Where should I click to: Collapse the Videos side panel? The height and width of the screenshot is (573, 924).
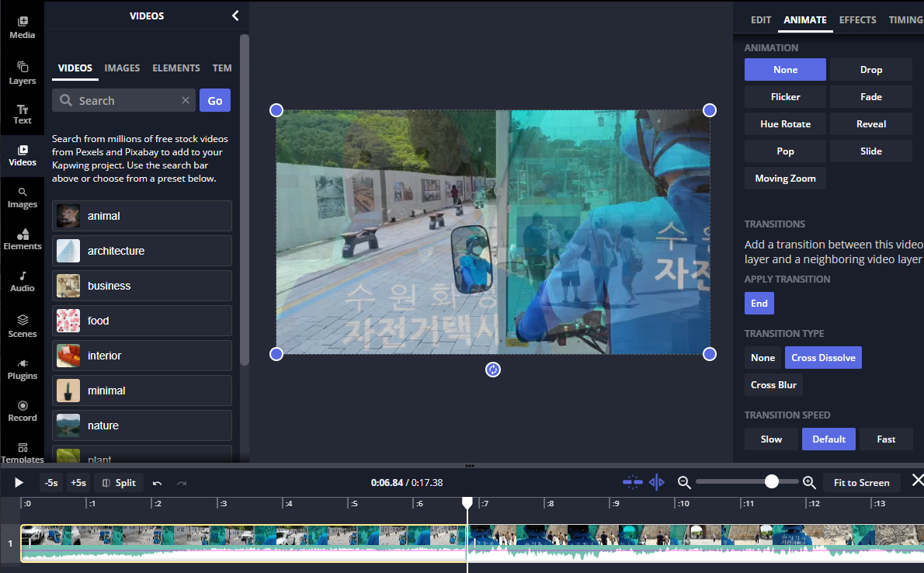[x=235, y=15]
